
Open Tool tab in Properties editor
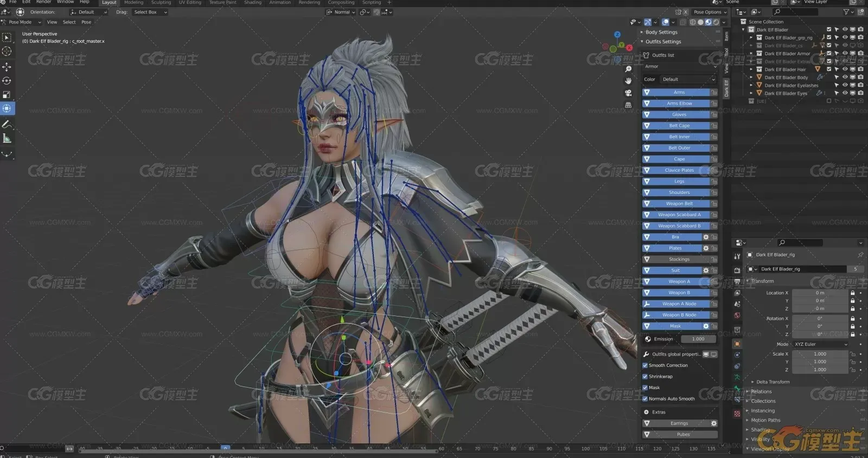tap(737, 256)
